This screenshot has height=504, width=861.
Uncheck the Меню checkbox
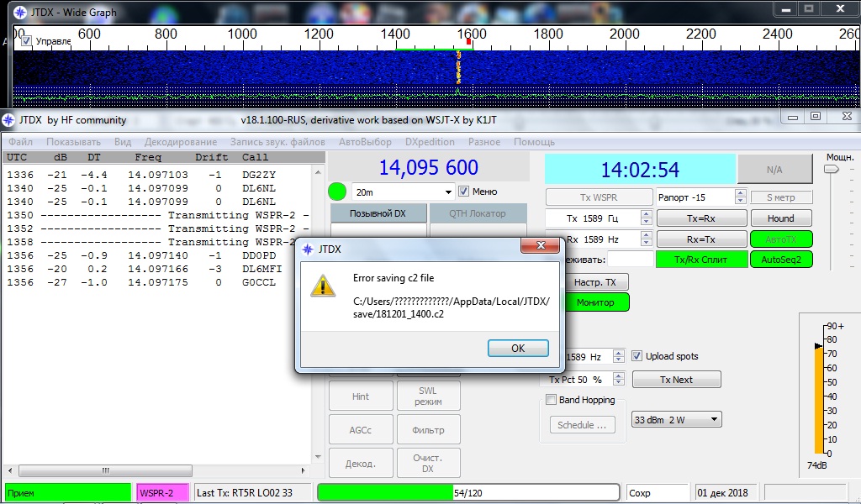[464, 192]
